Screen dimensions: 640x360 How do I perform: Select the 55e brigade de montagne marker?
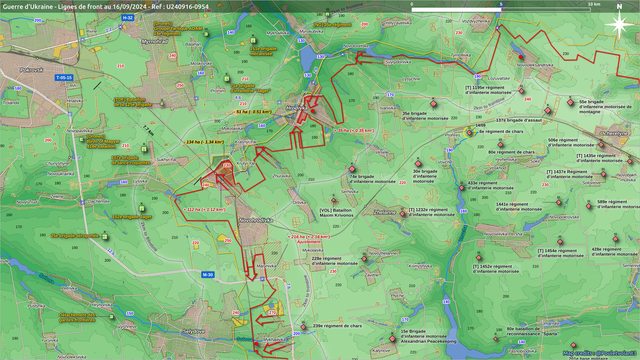570,102
